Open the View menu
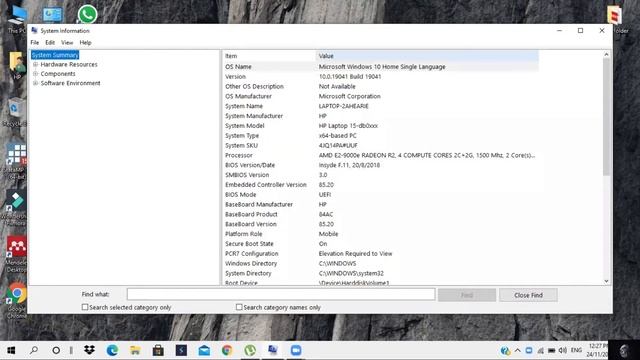This screenshot has width=640, height=360. pos(67,42)
